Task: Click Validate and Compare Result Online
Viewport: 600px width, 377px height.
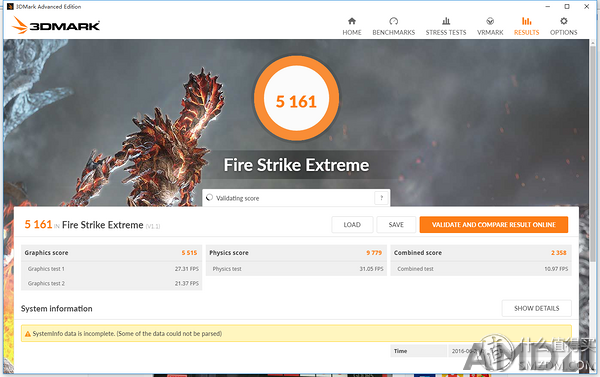Action: pyautogui.click(x=494, y=225)
